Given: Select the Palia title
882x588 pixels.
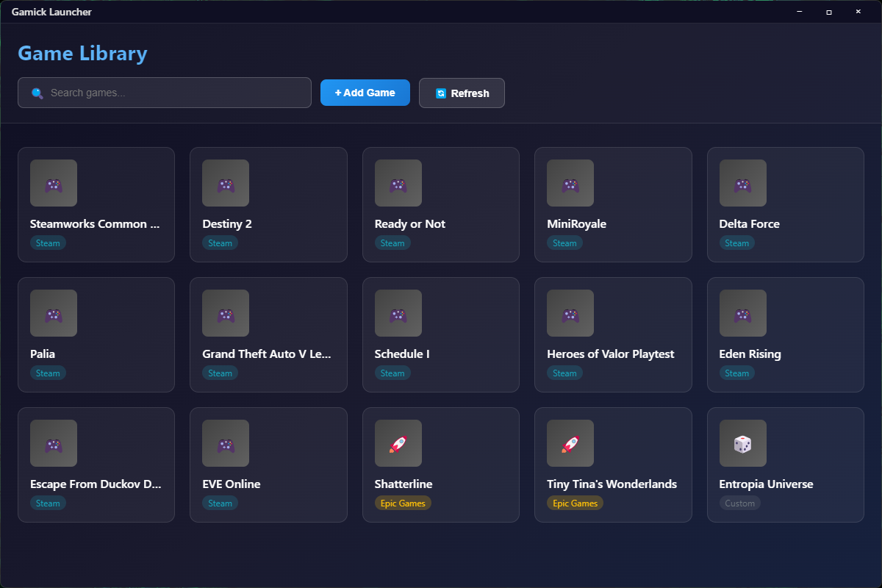Looking at the screenshot, I should pos(43,354).
